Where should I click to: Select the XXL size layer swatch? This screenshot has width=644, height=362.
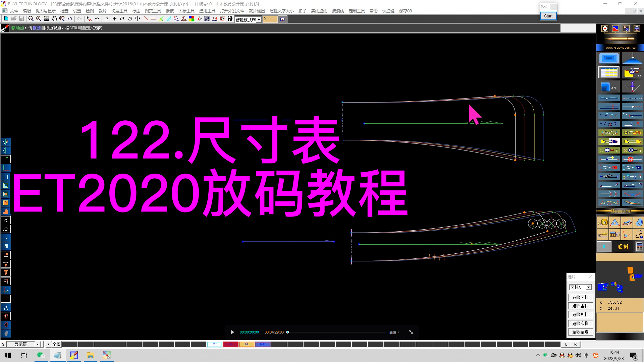263,344
